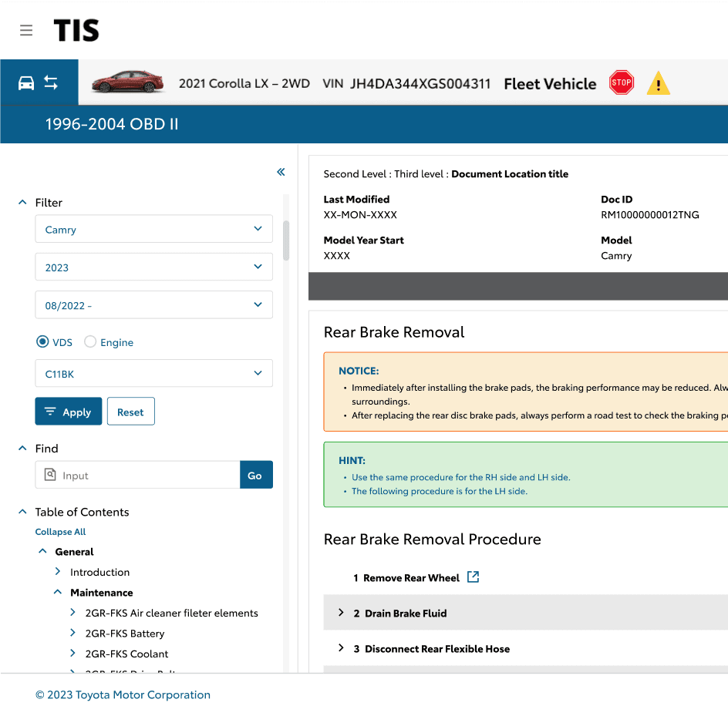Click the swap vehicle arrows icon
This screenshot has height=716, width=728.
click(51, 83)
